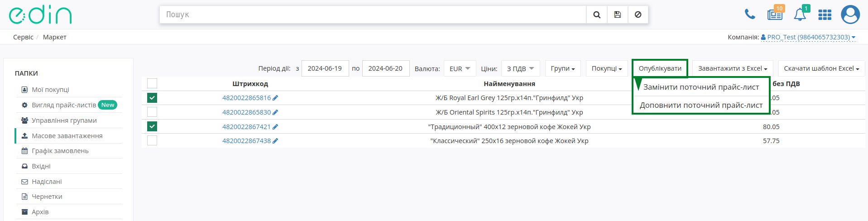Open barcode link 4820022867438
868x221 pixels.
coord(246,141)
